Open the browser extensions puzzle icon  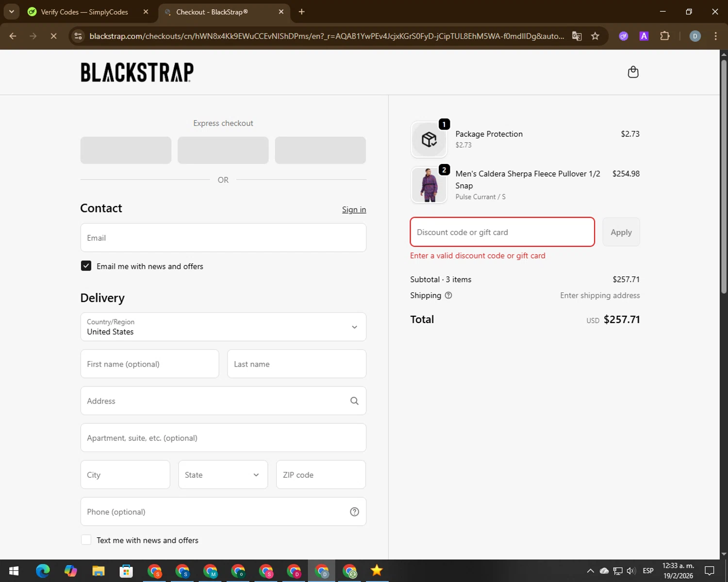[x=665, y=36]
